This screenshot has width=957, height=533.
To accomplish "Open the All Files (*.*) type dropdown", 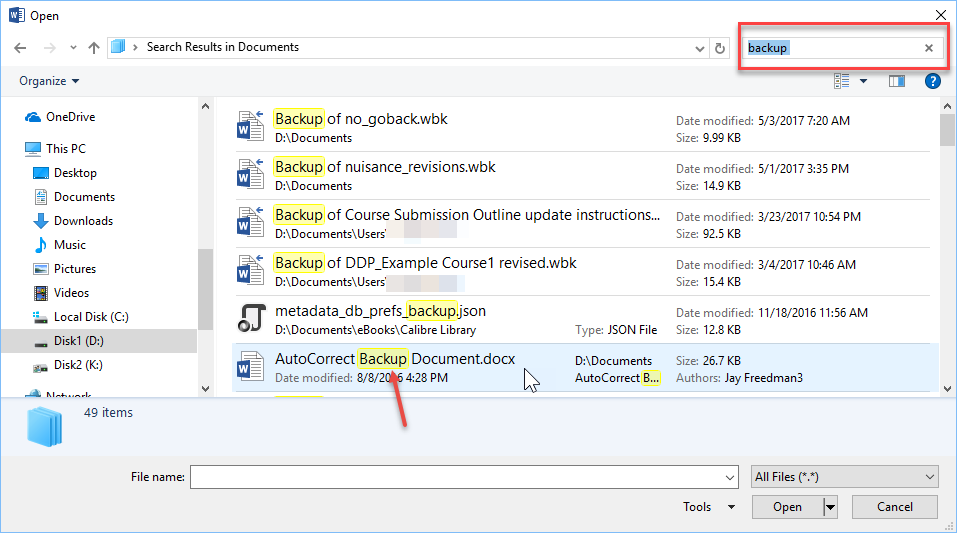I will [x=844, y=477].
